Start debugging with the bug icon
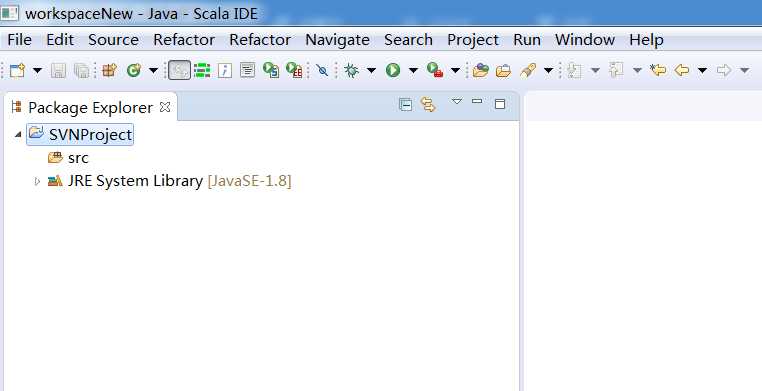762x391 pixels. point(351,70)
